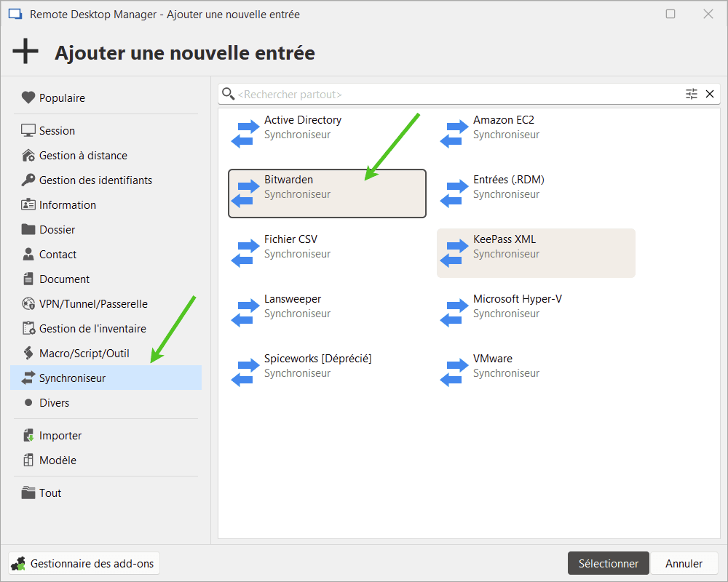Cancel with the Annuler button
Screen dimensions: 728x582
683,563
